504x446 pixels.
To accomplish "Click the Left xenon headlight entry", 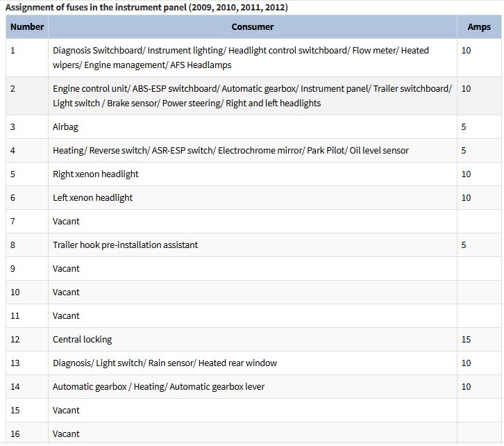I will (92, 197).
